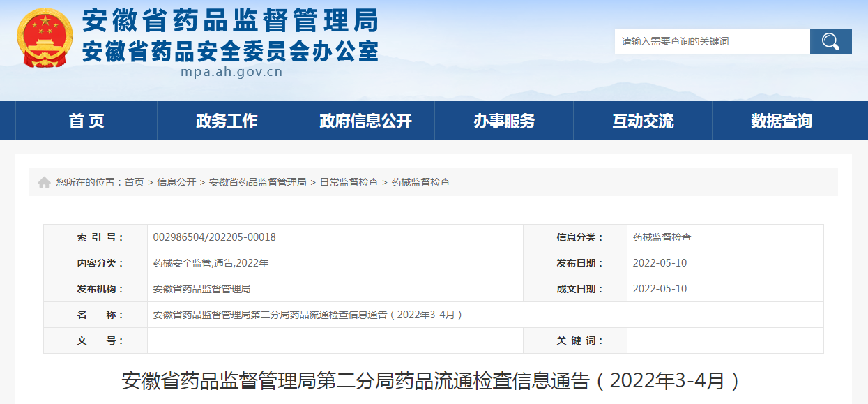Click the 成文日期 value 2022-05-10
Image resolution: width=868 pixels, height=404 pixels.
pos(660,289)
